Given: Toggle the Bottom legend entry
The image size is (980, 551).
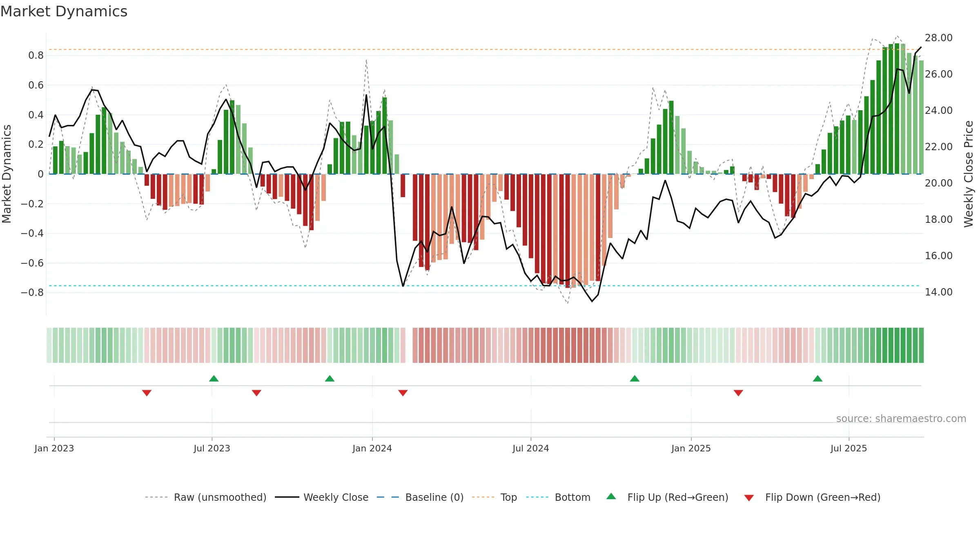Looking at the screenshot, I should (558, 497).
